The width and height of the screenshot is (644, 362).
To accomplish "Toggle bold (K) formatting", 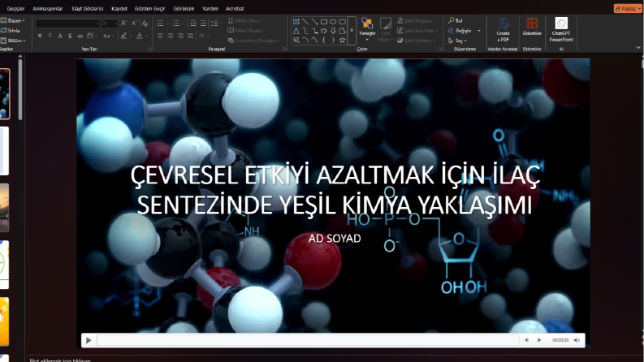I will click(40, 36).
